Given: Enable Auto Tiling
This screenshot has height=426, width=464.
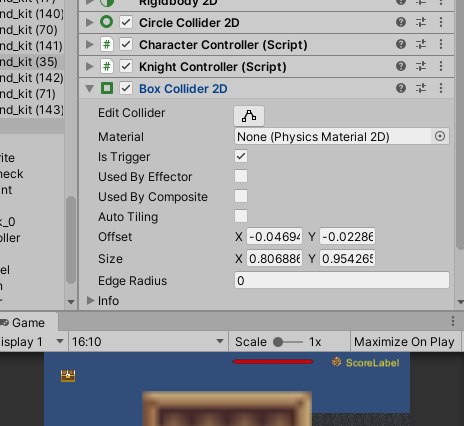Looking at the screenshot, I should (241, 216).
